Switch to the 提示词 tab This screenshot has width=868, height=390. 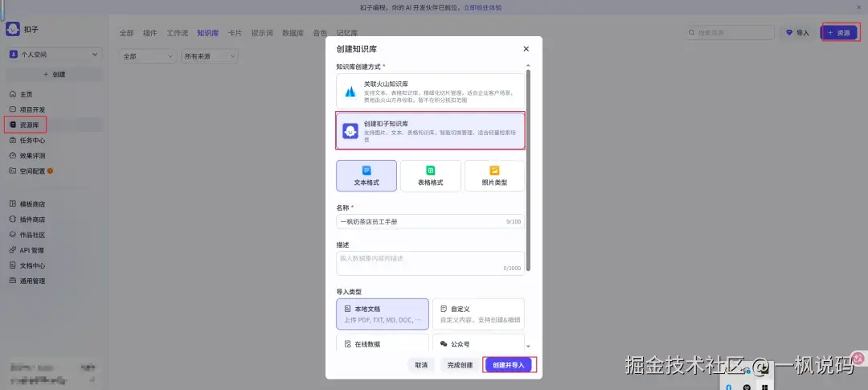262,33
